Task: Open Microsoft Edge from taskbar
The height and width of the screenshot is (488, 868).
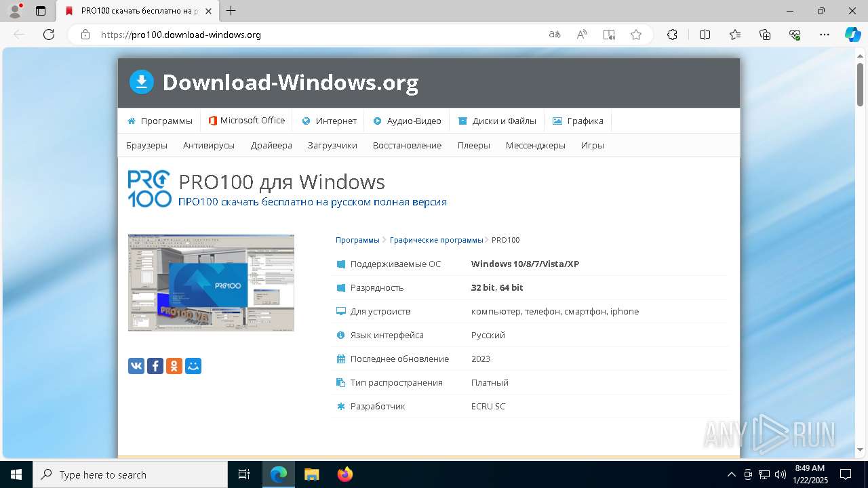Action: (279, 474)
